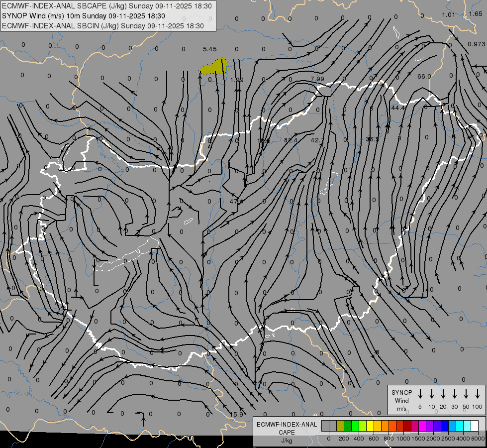Select the SBCAPE title line
Image resolution: width=487 pixels, height=448 pixels.
point(107,6)
